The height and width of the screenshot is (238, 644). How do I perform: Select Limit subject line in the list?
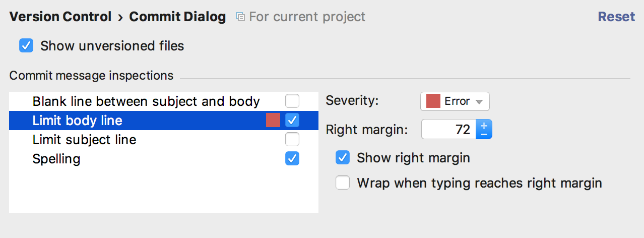[164, 140]
